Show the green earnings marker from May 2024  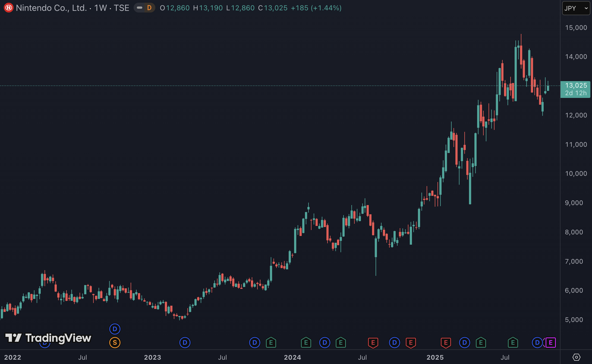(x=341, y=343)
